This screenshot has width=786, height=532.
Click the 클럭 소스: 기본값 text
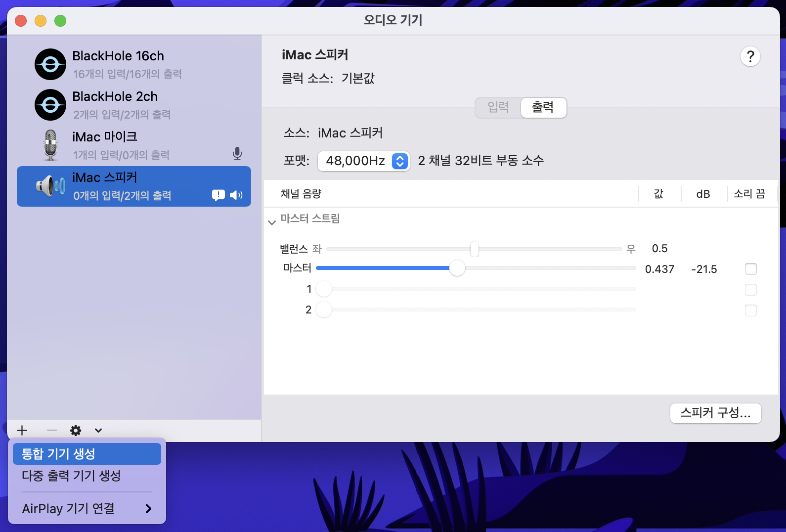(328, 78)
